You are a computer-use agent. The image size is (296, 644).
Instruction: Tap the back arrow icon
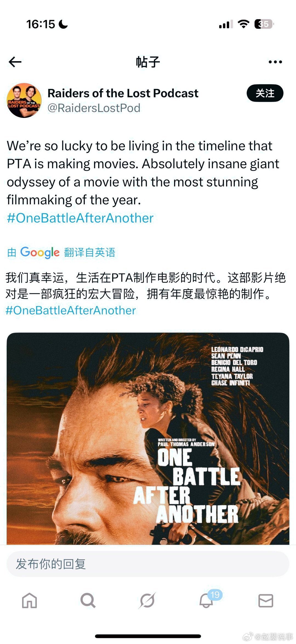click(15, 62)
